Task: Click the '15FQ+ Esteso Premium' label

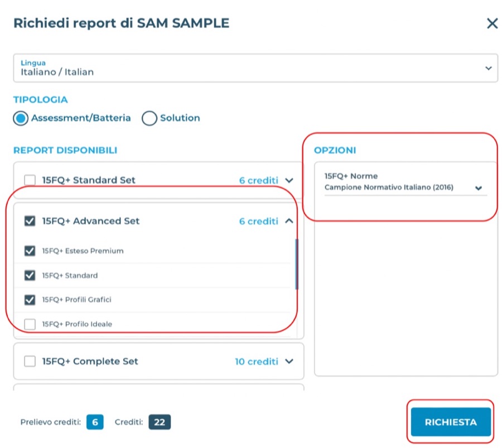Action: [83, 251]
